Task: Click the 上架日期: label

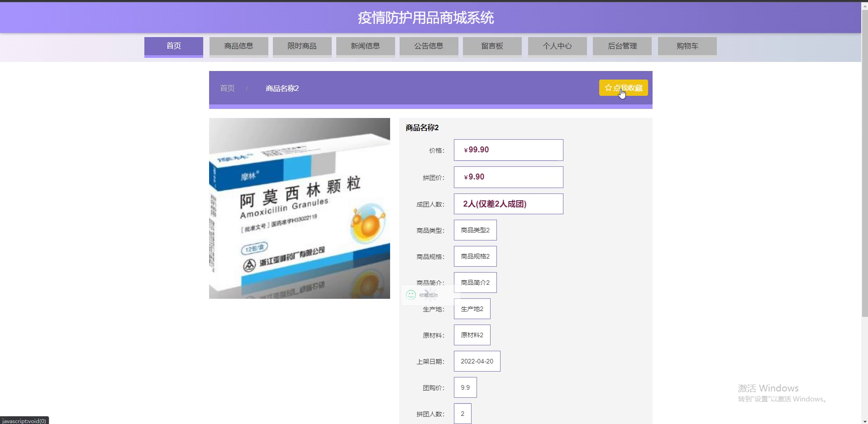Action: point(430,362)
